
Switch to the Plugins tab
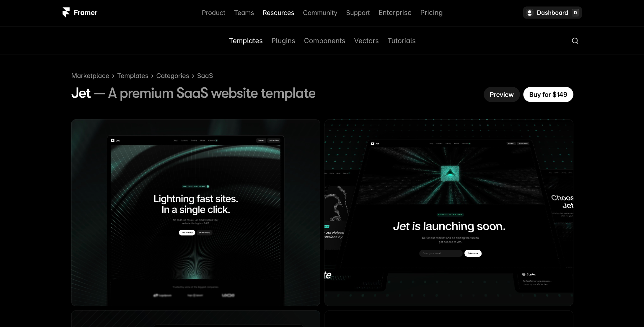point(283,41)
